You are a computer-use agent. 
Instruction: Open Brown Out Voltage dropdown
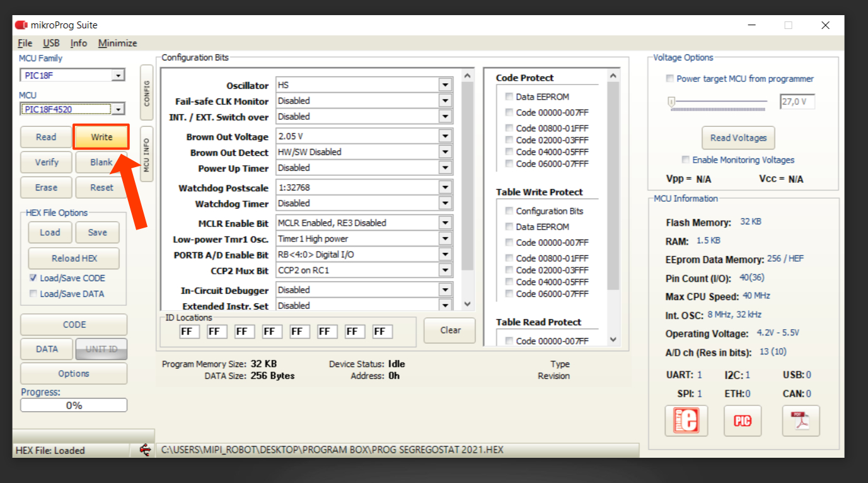(446, 136)
